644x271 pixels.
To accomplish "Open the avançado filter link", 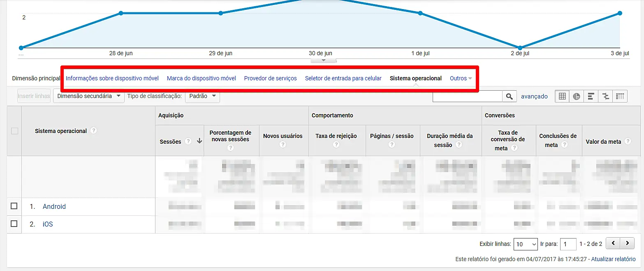I will pos(534,96).
